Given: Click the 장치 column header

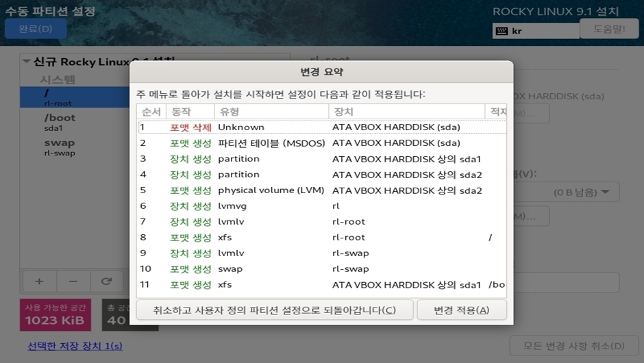Looking at the screenshot, I should point(406,111).
